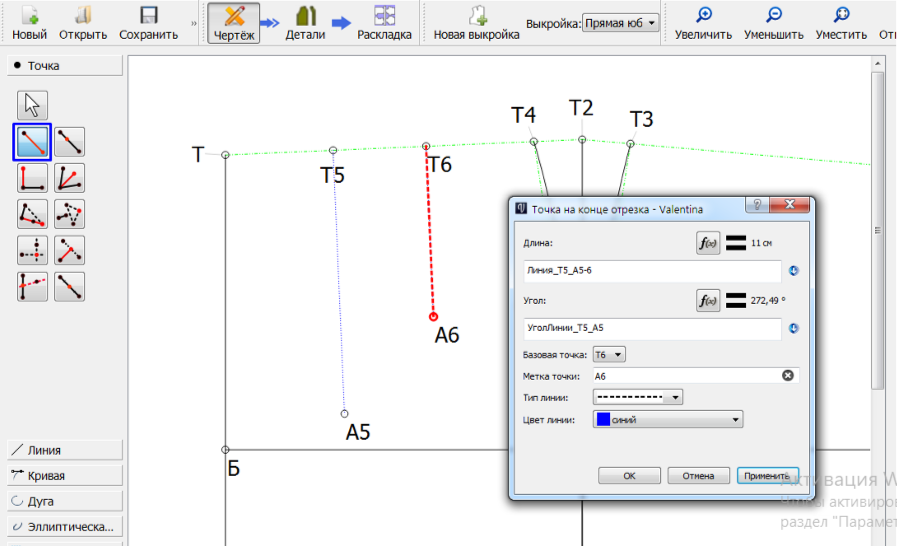This screenshot has height=546, width=897.
Task: Open formula editor for Длина
Action: click(x=708, y=242)
